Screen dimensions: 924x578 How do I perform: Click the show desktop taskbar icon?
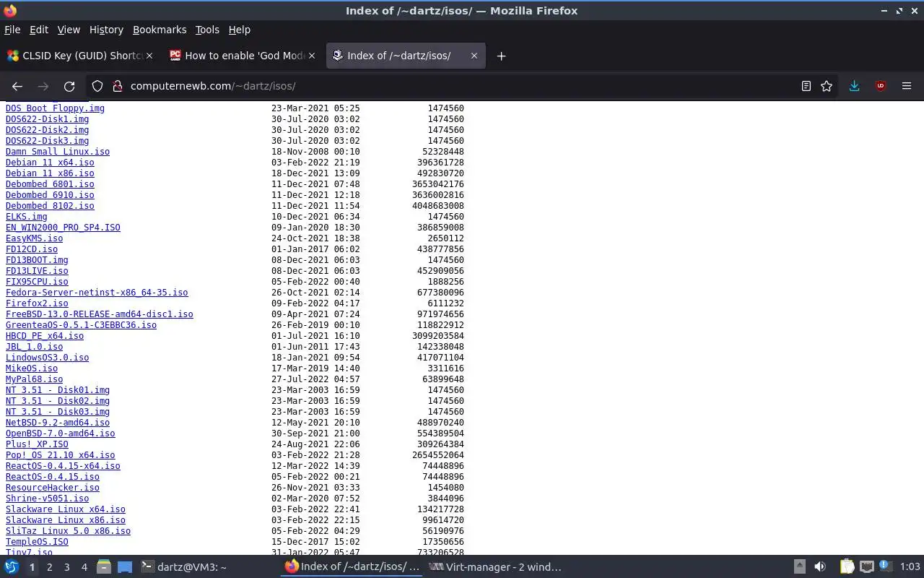point(125,567)
